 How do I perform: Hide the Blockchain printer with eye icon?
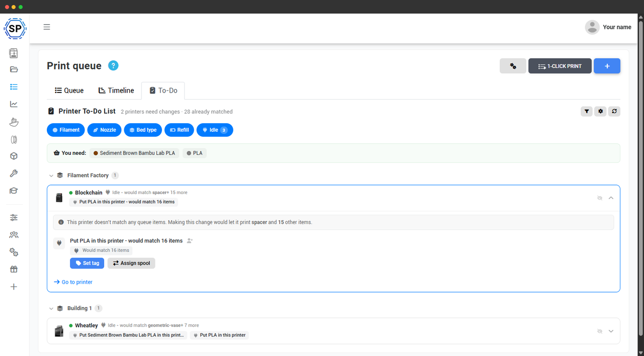click(x=600, y=198)
